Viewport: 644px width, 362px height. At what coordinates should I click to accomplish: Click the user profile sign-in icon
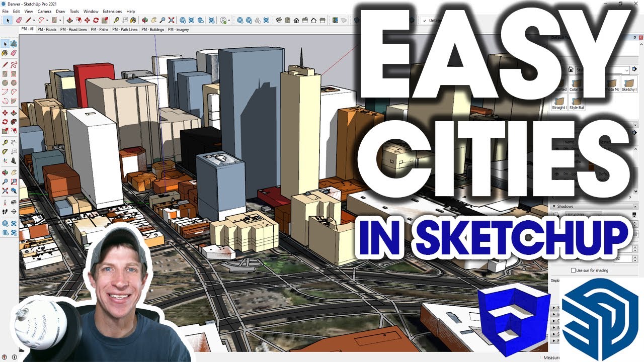(223, 20)
